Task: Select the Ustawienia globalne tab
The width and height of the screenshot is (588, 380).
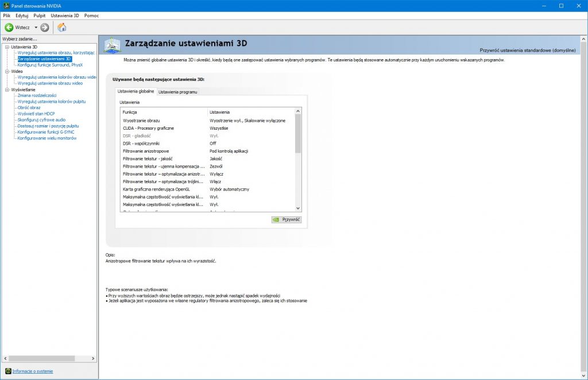Action: (136, 91)
